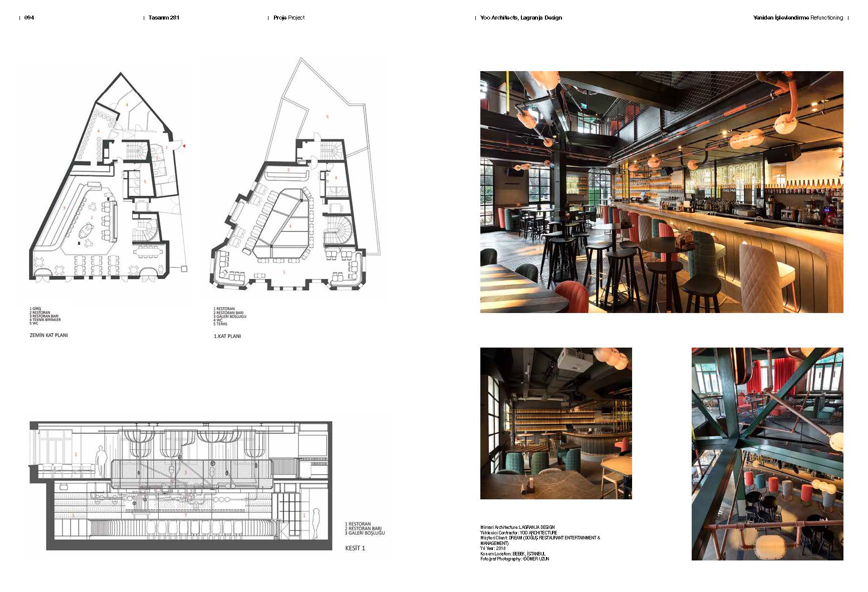Click the 'KESİT 1' label

pyautogui.click(x=355, y=548)
